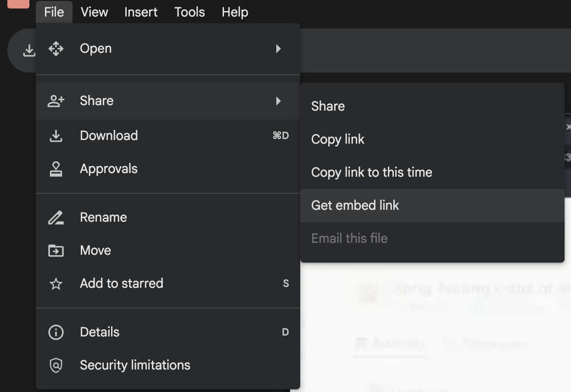The image size is (571, 392).
Task: Click the Open icon with four arrows
Action: click(56, 49)
